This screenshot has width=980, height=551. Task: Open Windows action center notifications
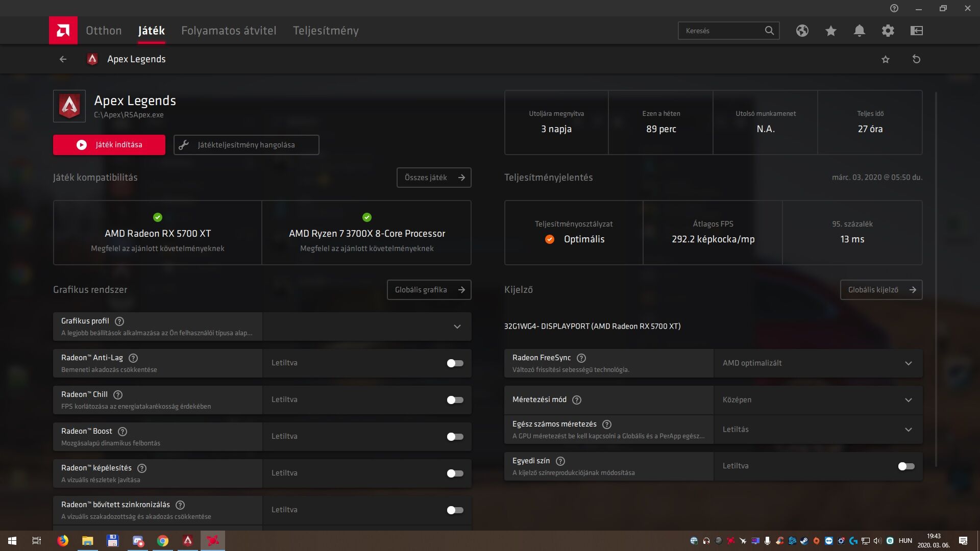coord(963,541)
